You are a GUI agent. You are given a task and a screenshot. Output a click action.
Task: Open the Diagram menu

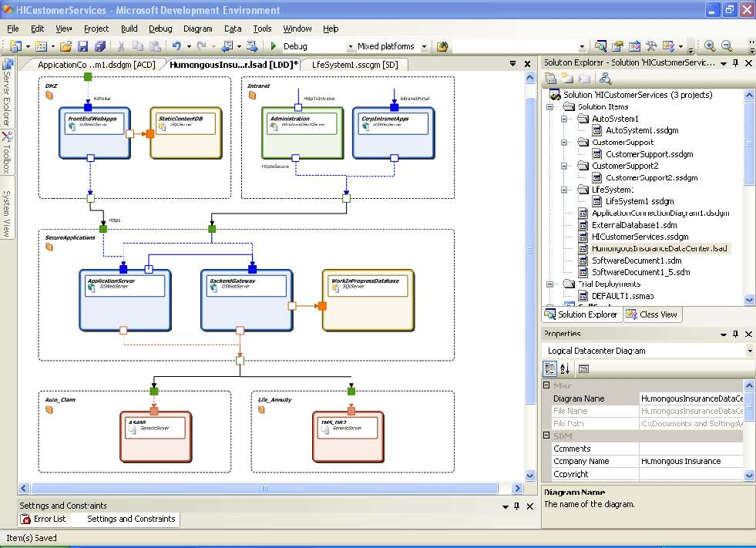tap(198, 29)
